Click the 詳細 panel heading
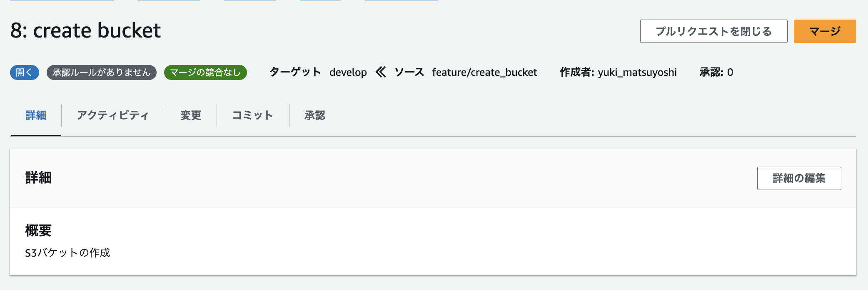 pyautogui.click(x=38, y=178)
